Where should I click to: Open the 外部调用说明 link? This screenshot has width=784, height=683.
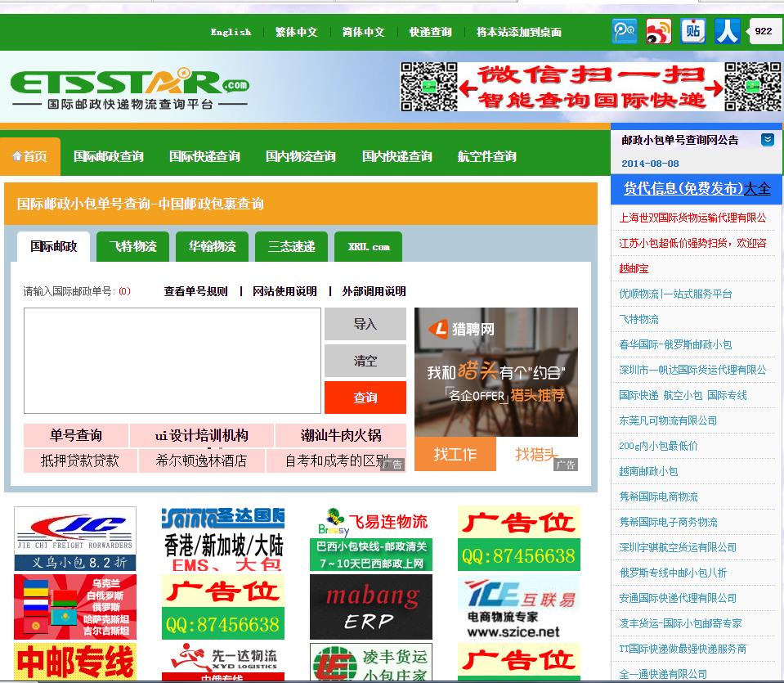(x=374, y=291)
